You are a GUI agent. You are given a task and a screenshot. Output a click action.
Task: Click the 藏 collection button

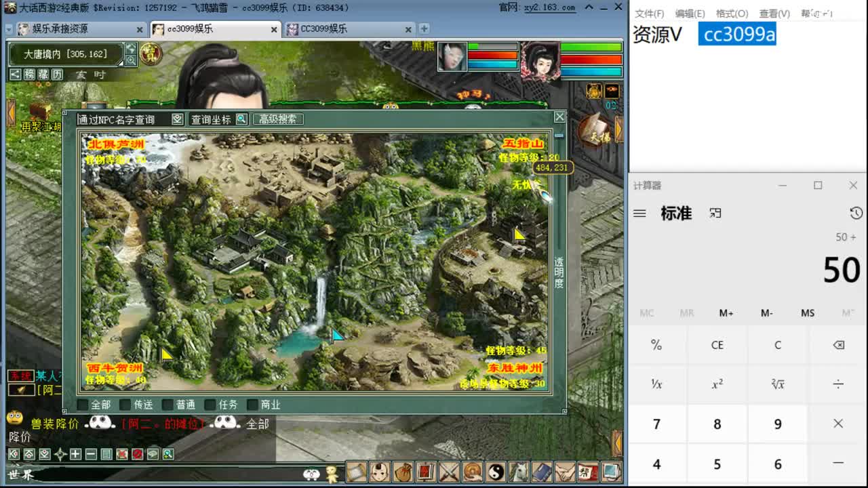click(43, 75)
